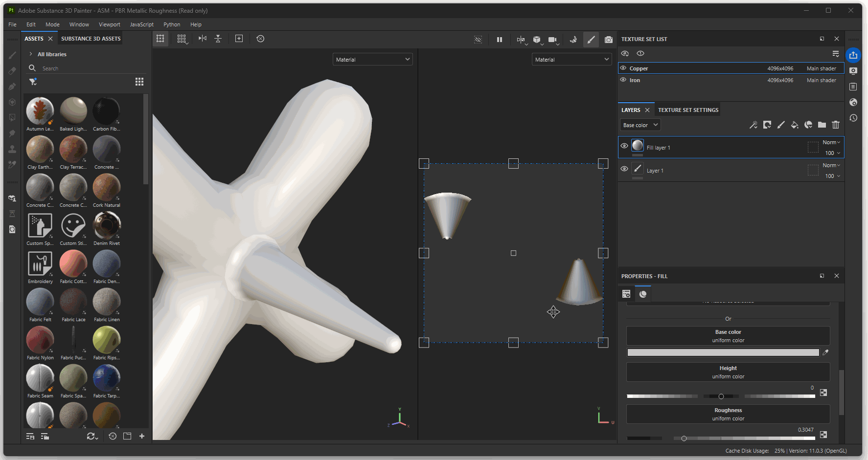Click the trash icon to delete layer
The height and width of the screenshot is (460, 868).
pos(836,125)
